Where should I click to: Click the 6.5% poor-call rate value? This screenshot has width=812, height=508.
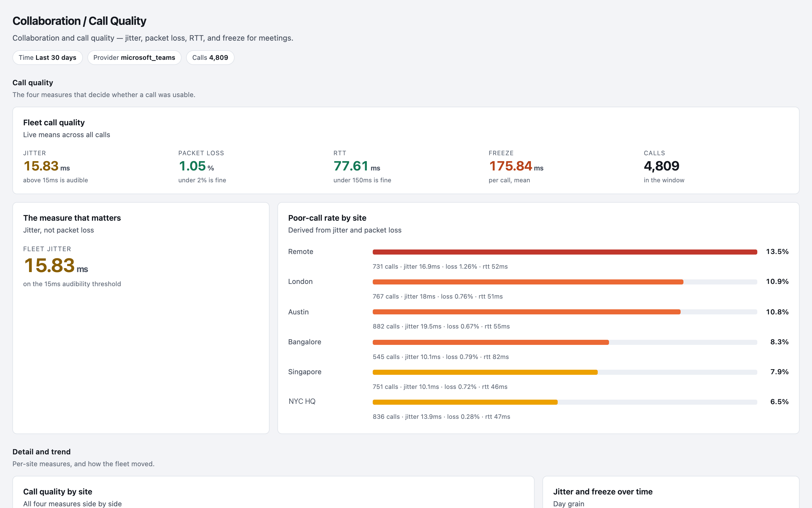[779, 402]
